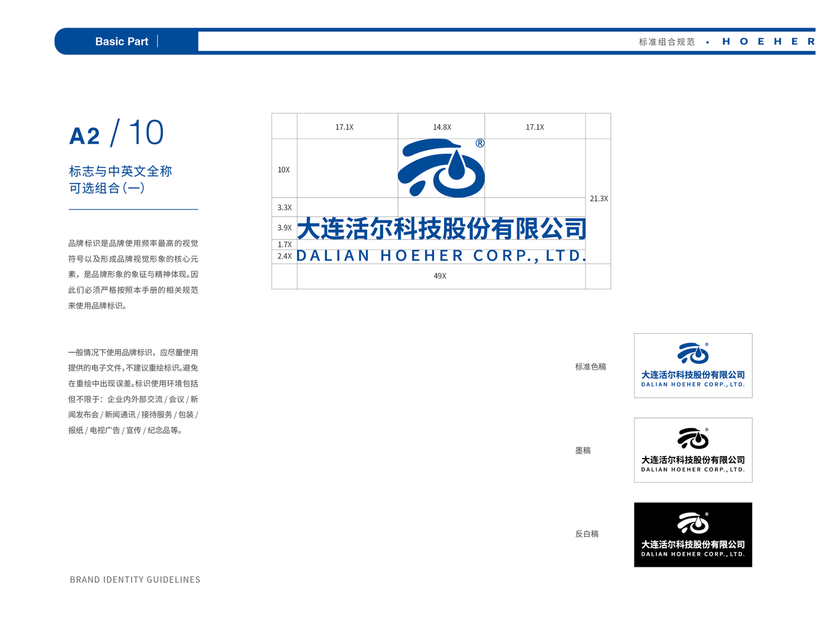Select the black ink logo thumbnail

pos(693,450)
